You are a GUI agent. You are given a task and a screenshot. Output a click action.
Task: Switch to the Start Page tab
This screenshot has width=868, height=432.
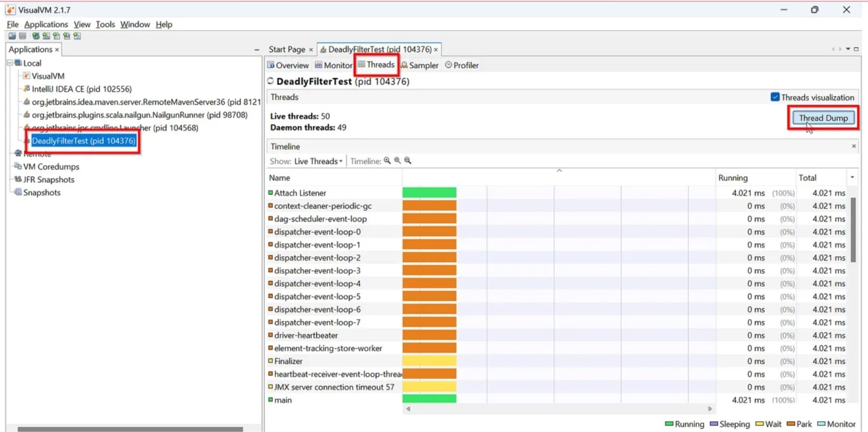point(287,49)
